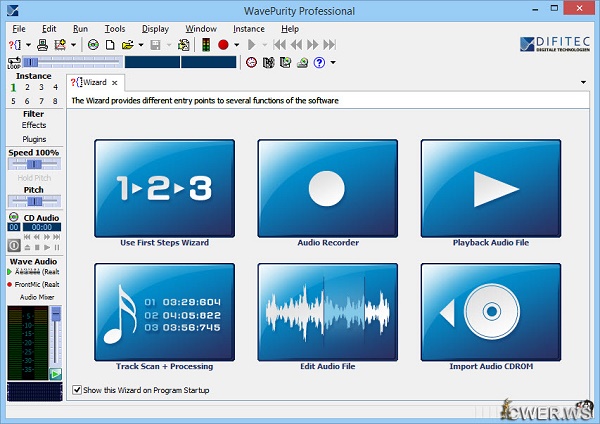Select instance number 5

(13, 101)
